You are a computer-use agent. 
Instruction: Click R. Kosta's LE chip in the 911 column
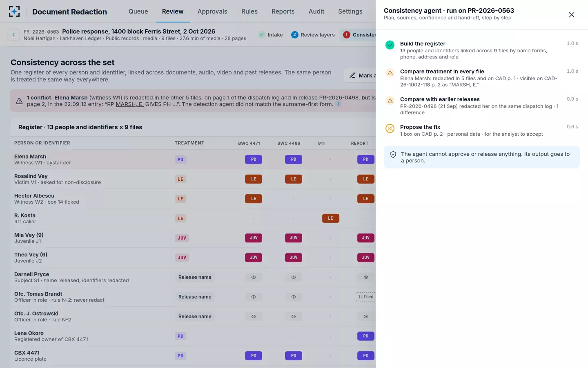tap(331, 218)
